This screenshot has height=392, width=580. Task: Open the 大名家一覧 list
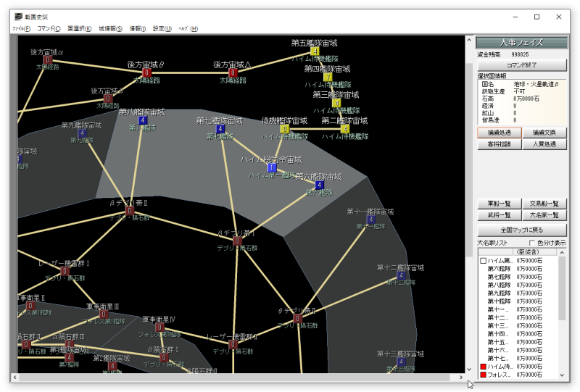(x=544, y=215)
